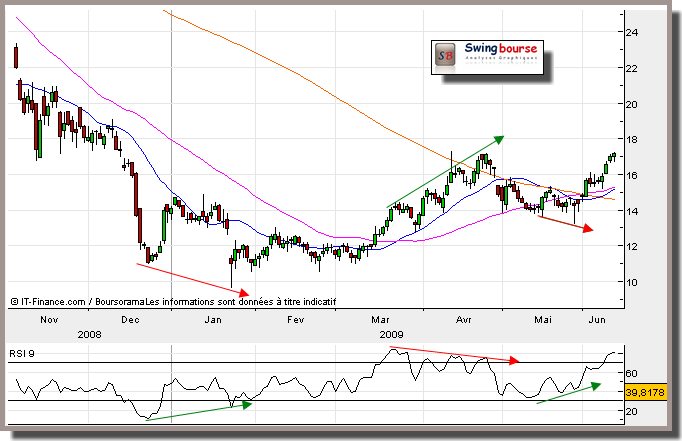Click the 2008 year label

89,334
